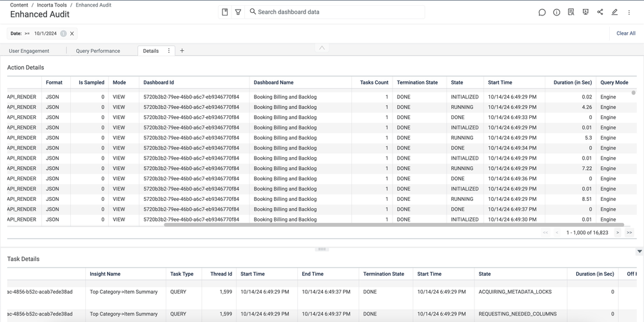Select the 10/14/24 6:49:36 PM start time
The width and height of the screenshot is (644, 322).
point(512,178)
